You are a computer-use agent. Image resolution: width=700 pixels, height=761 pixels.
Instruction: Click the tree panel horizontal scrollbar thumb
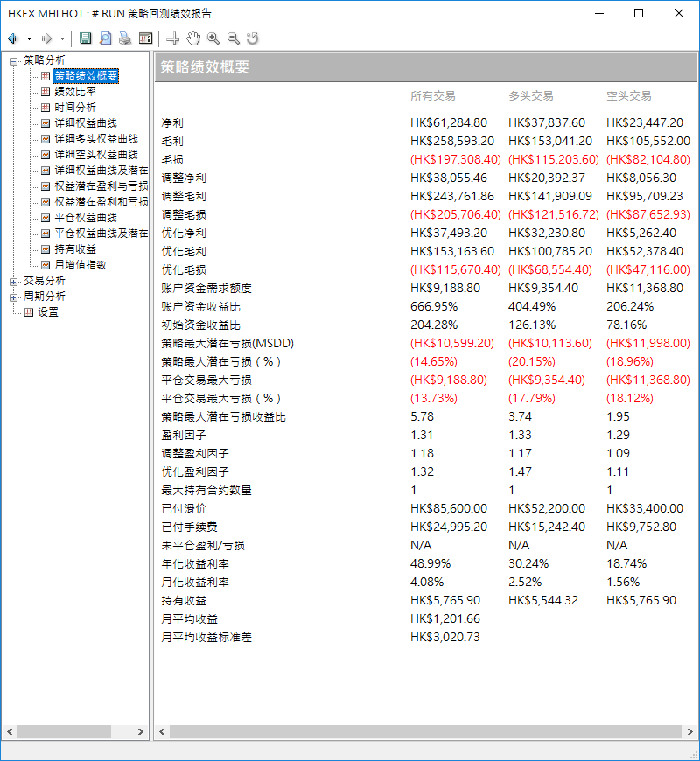click(64, 731)
